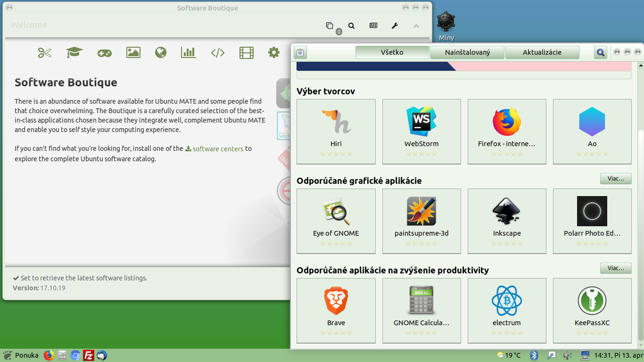Open the Firefox app tile

point(507,132)
